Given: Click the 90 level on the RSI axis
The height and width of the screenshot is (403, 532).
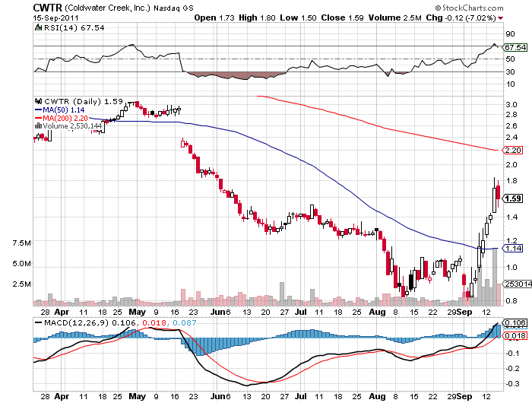Looking at the screenshot, I should 510,33.
